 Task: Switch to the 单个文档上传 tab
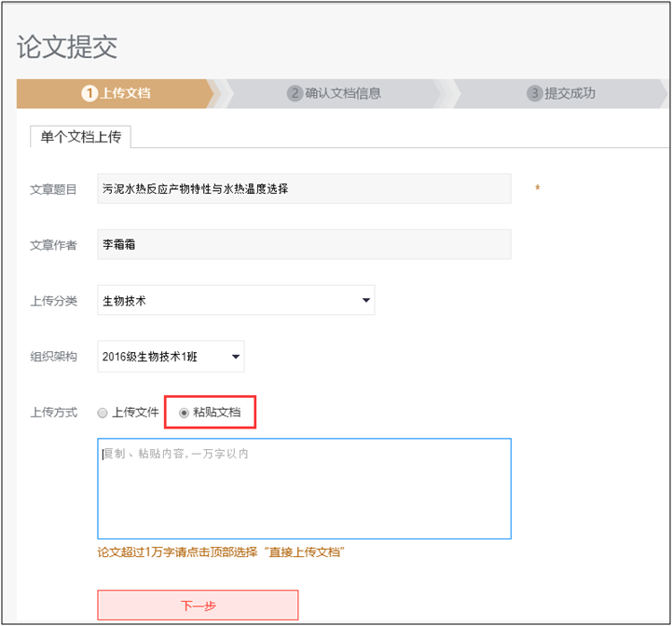(80, 137)
